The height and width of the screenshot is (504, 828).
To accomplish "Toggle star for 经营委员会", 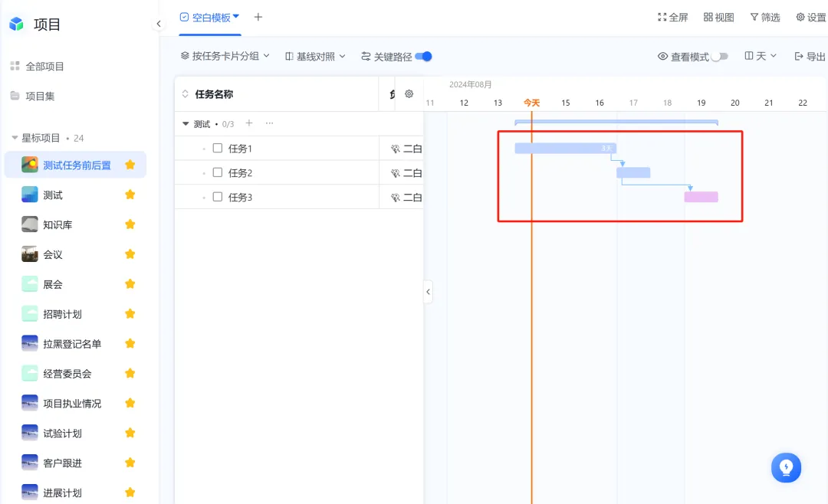I will click(x=130, y=374).
